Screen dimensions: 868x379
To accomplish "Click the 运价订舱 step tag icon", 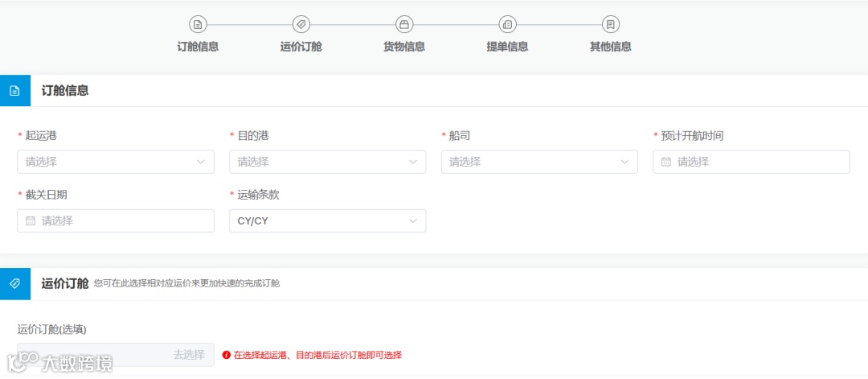I will click(301, 24).
